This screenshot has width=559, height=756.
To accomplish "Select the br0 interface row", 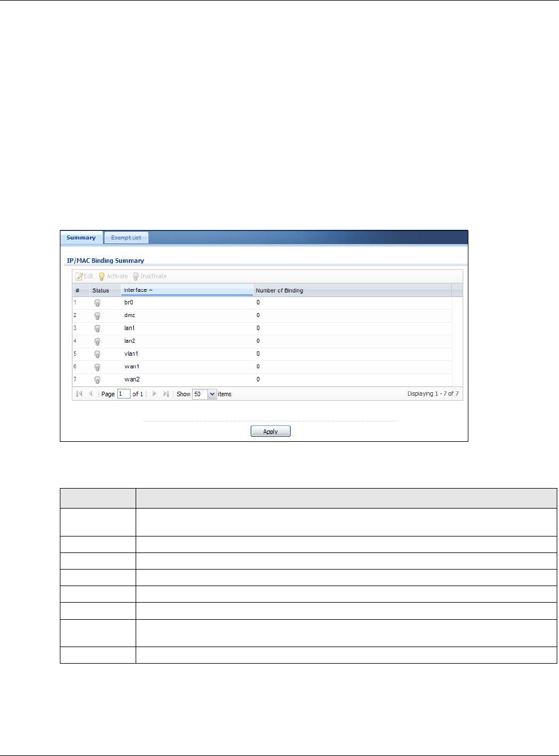I will pyautogui.click(x=262, y=303).
